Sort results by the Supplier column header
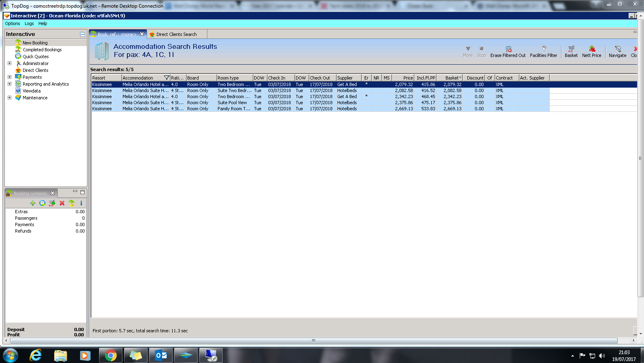Image resolution: width=644 pixels, height=363 pixels. point(349,78)
